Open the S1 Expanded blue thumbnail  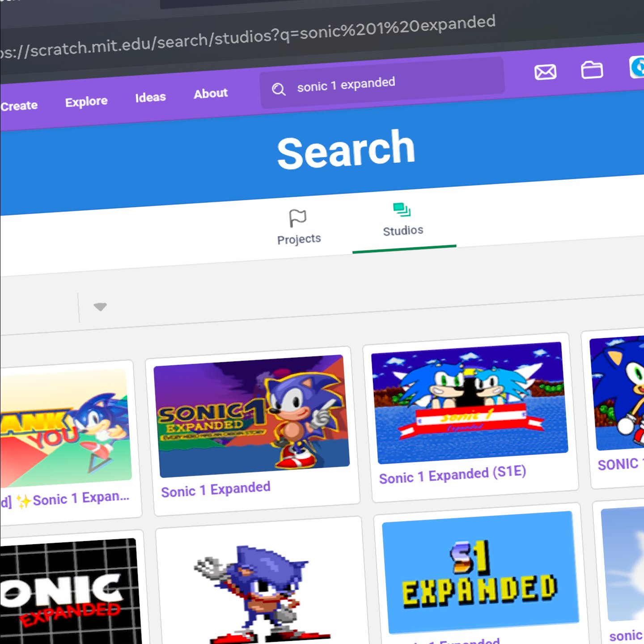(x=480, y=572)
